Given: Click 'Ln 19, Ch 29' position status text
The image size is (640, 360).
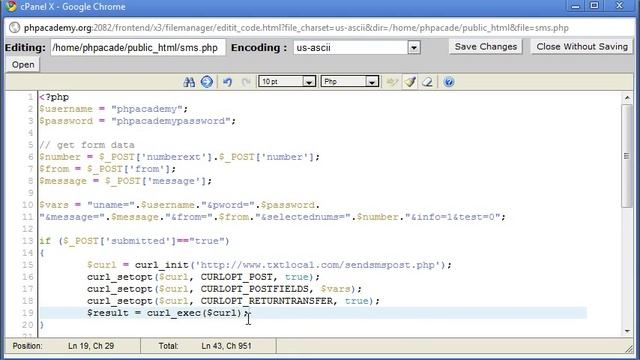Looking at the screenshot, I should pos(91,346).
